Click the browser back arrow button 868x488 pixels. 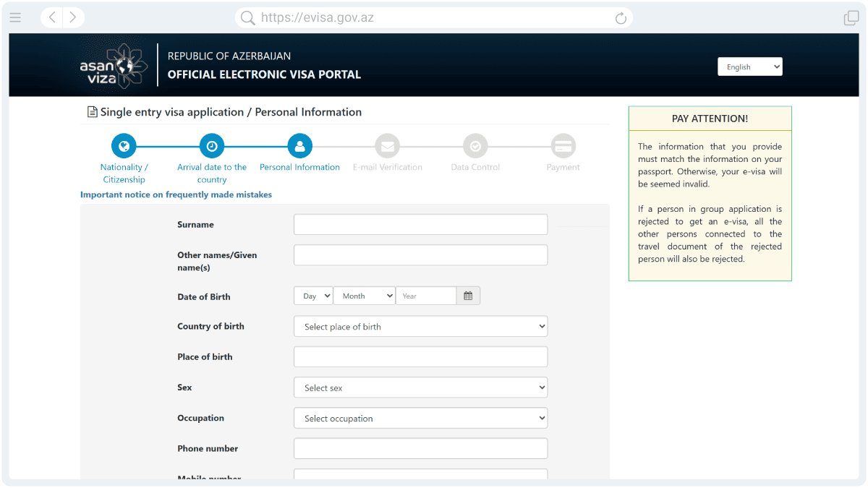pos(52,17)
